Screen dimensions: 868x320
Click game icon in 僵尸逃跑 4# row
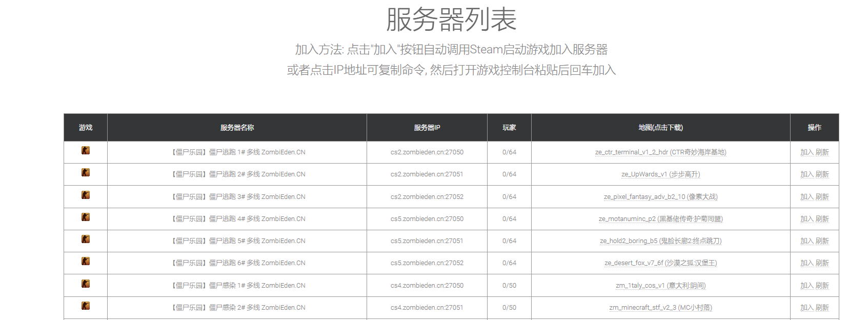pos(86,217)
